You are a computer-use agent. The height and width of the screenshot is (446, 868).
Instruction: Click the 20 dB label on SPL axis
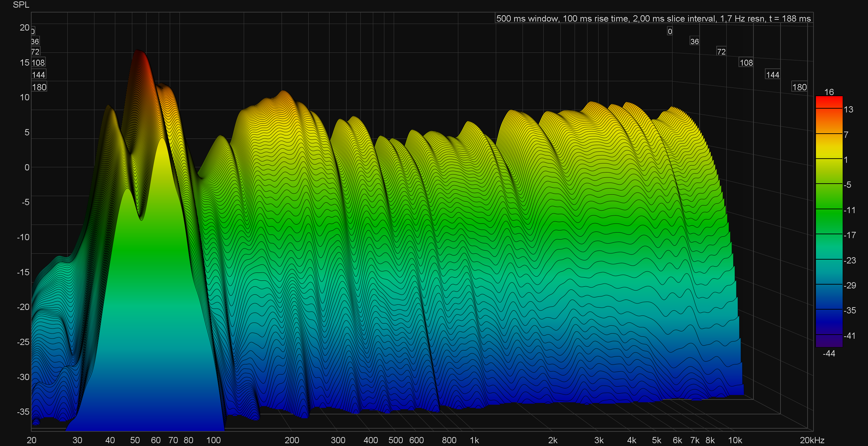tap(24, 27)
